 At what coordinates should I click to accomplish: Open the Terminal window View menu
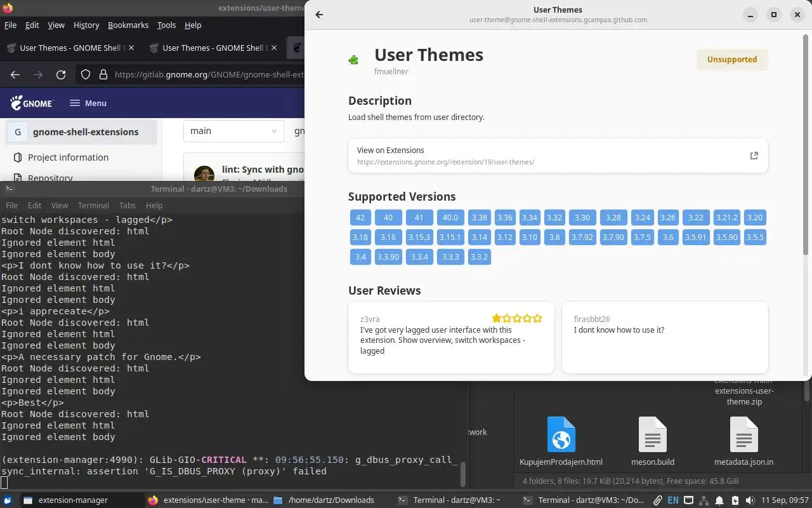[60, 205]
